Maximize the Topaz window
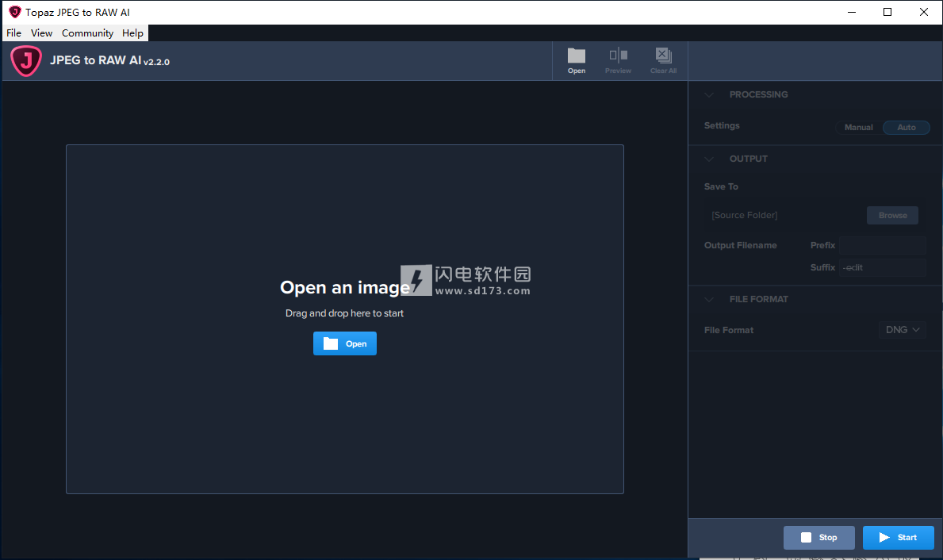The height and width of the screenshot is (560, 943). point(887,12)
